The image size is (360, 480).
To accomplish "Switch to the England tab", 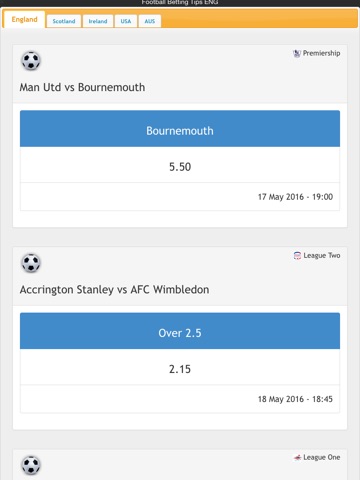I will (24, 20).
